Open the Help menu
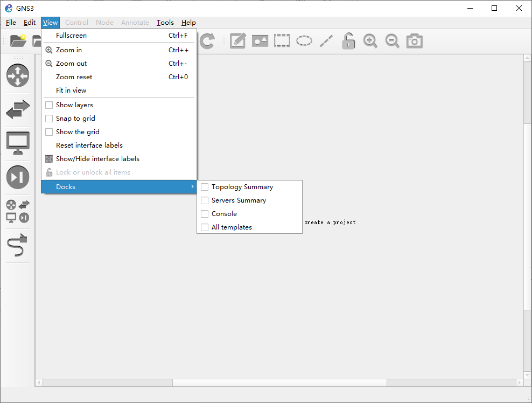This screenshot has width=532, height=403. tap(188, 23)
